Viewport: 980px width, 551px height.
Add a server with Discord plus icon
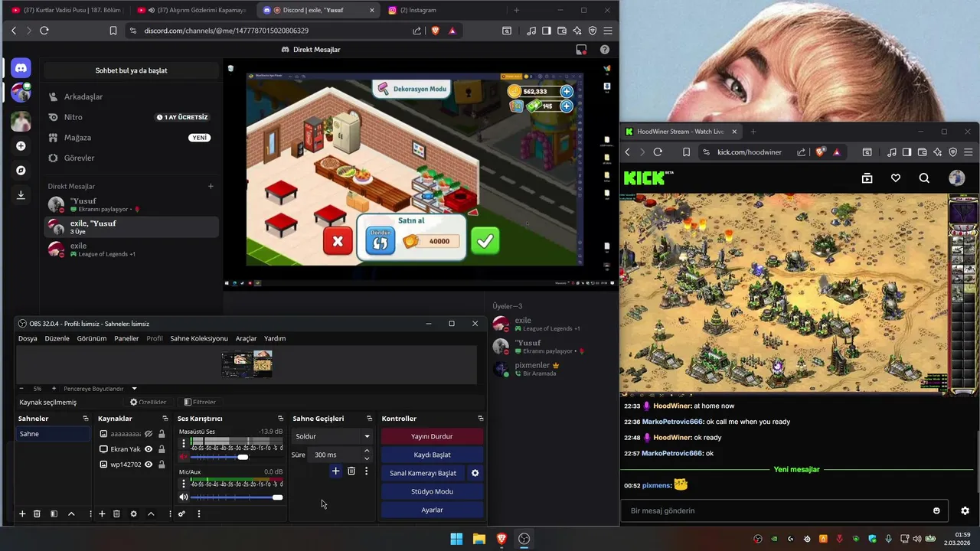[21, 145]
